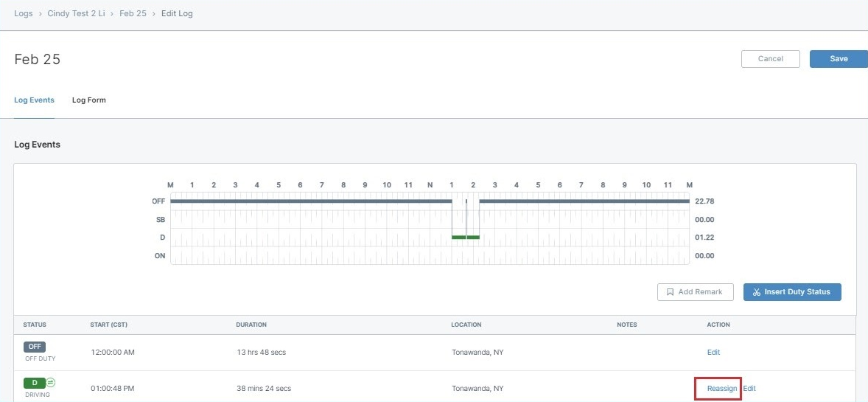Click the N noon marker on the graph
Viewport: 868px width, 402px height.
(x=430, y=184)
